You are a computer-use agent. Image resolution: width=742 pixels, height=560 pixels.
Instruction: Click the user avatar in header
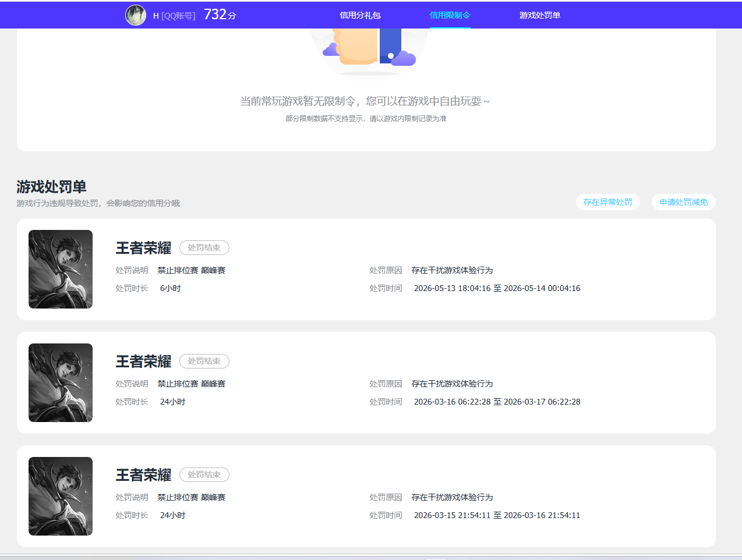[136, 15]
